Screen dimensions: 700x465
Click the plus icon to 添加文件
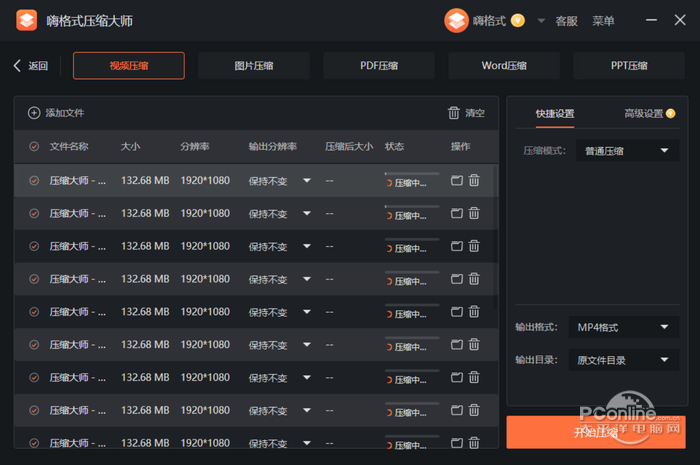coord(34,113)
